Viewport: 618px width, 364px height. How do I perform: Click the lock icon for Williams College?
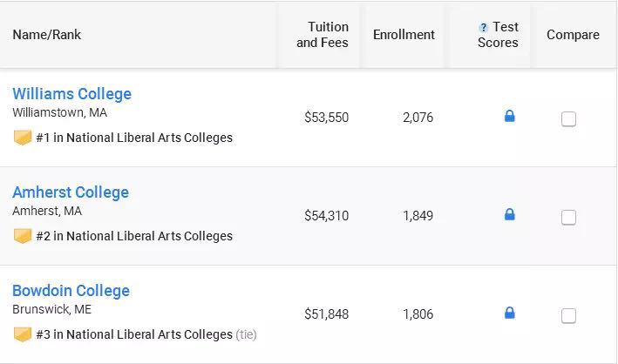[510, 116]
